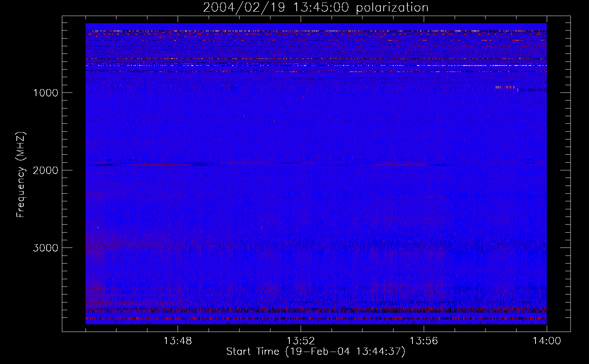Click the 13:56 time tick label
The height and width of the screenshot is (364, 589).
(x=424, y=341)
